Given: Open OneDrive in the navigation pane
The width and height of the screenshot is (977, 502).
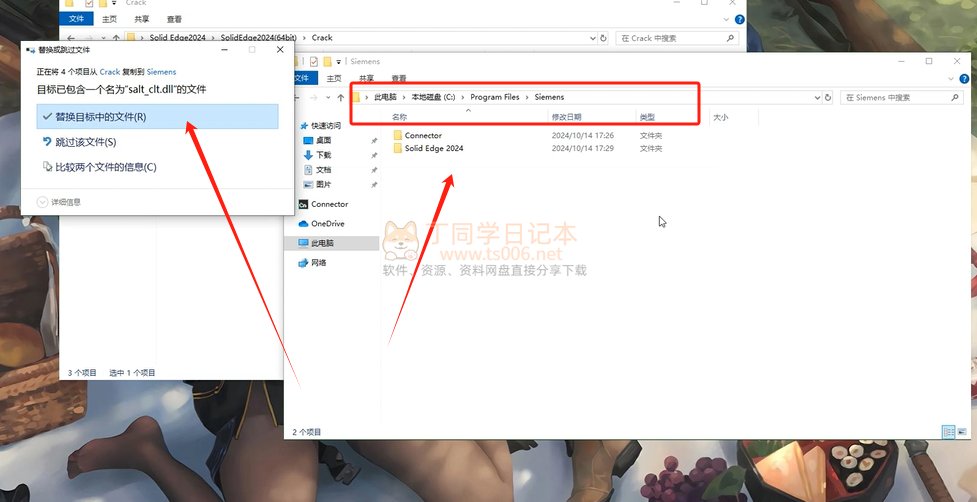Looking at the screenshot, I should click(x=322, y=224).
